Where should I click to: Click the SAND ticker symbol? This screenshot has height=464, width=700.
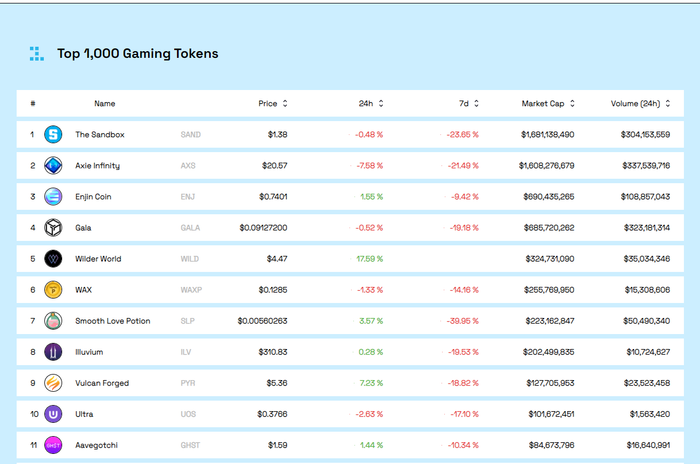191,134
